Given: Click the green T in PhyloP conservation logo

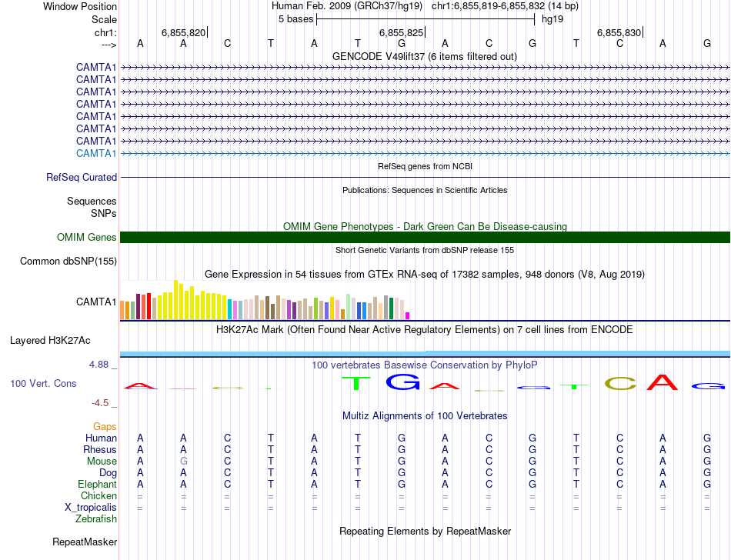Looking at the screenshot, I should [357, 382].
